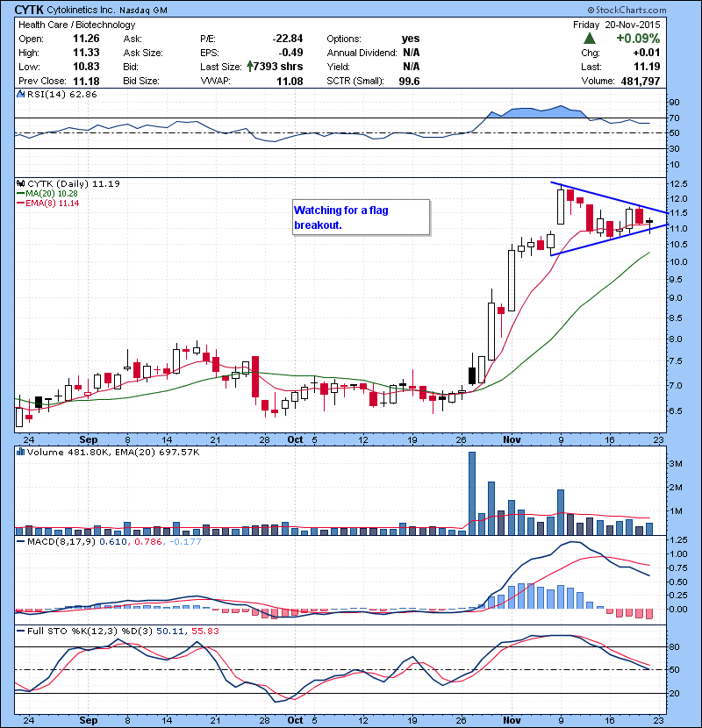Click the stochastic %D value 55.83
Viewport: 702px width, 728px height.
204,631
